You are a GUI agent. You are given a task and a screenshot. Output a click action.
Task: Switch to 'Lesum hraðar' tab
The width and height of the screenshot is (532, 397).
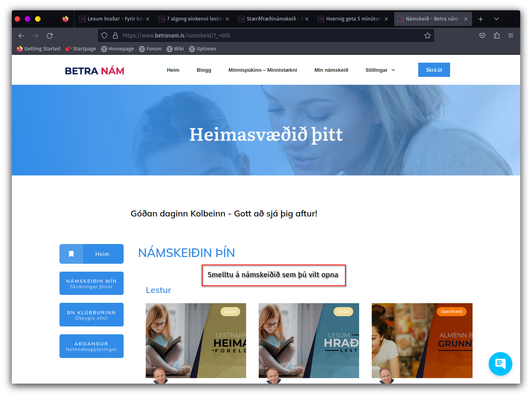(x=114, y=19)
